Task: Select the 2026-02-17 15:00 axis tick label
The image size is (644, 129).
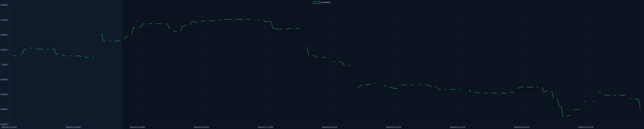Action: click(265, 127)
